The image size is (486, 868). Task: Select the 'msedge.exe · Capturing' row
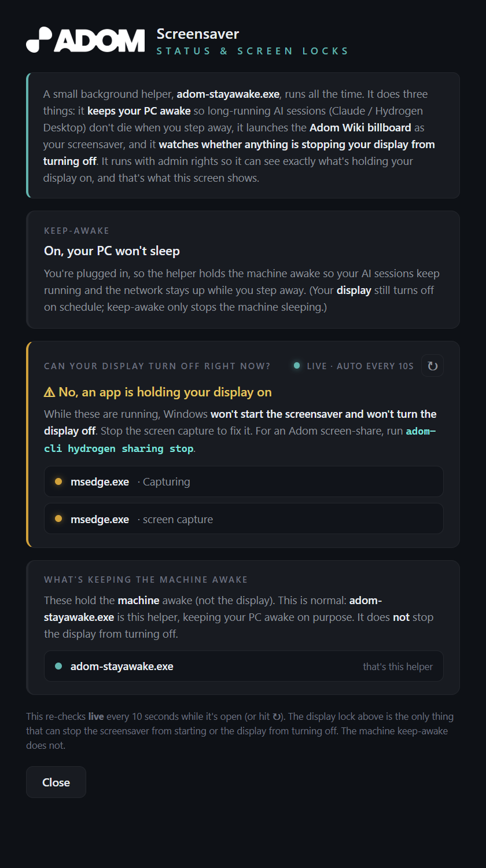(x=244, y=481)
